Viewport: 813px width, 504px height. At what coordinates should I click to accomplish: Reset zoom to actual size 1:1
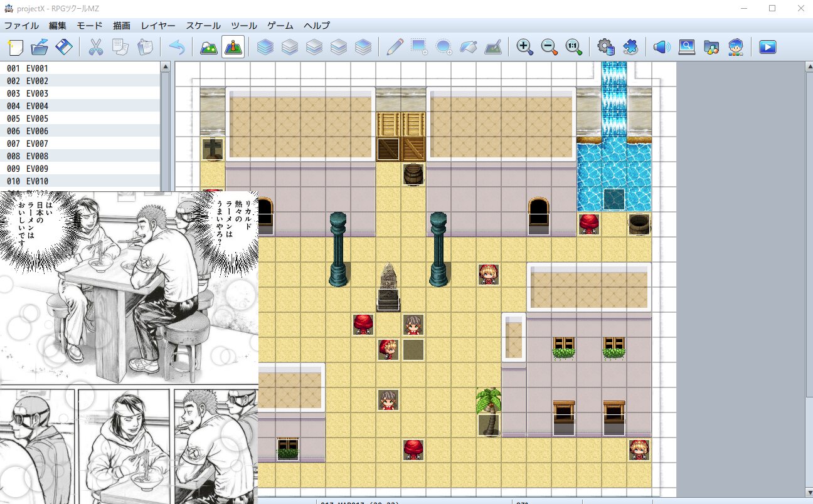[573, 47]
